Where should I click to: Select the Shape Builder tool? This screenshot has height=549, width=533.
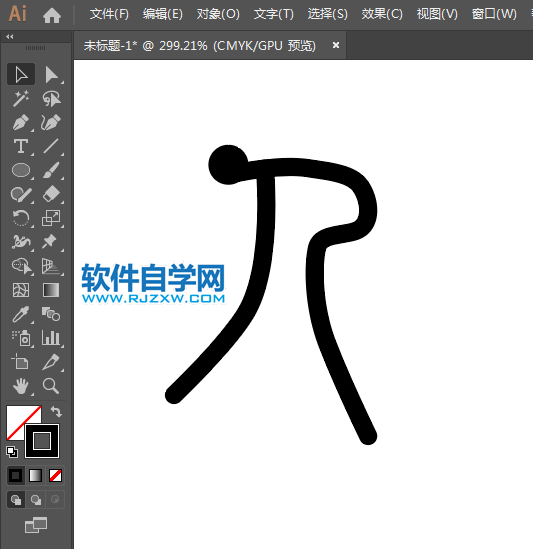point(21,266)
